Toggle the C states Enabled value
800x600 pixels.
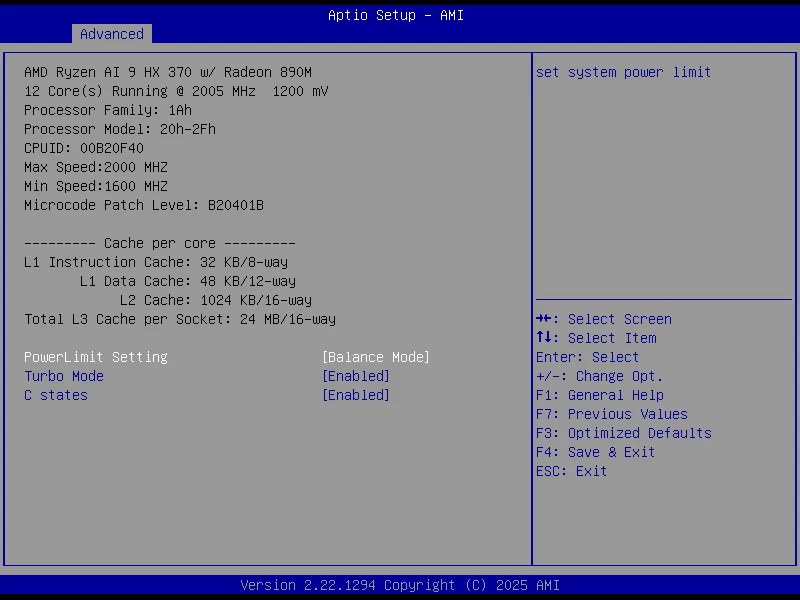(x=355, y=395)
